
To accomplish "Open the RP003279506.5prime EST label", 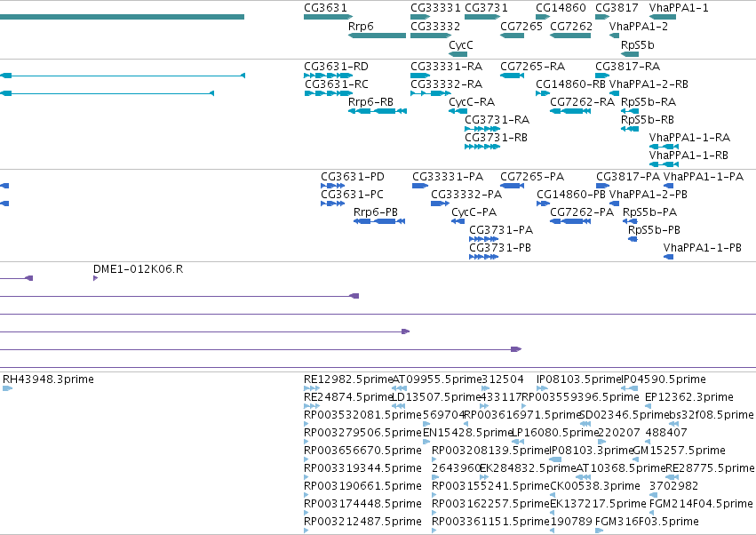I will pos(362,432).
